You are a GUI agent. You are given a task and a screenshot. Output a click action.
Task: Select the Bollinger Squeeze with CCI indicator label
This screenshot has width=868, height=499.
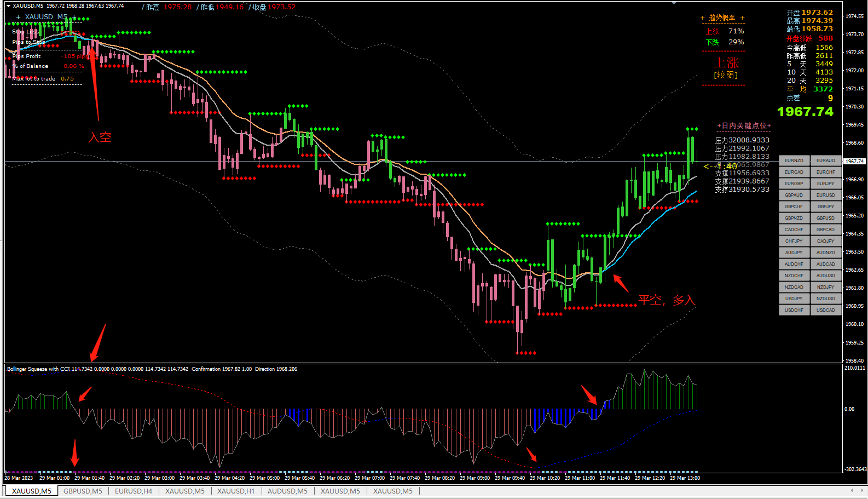[38, 369]
